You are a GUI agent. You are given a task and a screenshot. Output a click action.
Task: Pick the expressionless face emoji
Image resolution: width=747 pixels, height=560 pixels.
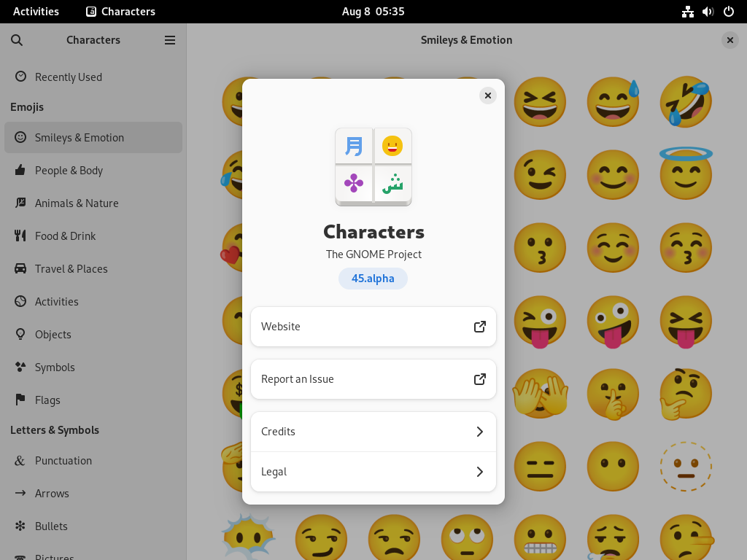540,466
